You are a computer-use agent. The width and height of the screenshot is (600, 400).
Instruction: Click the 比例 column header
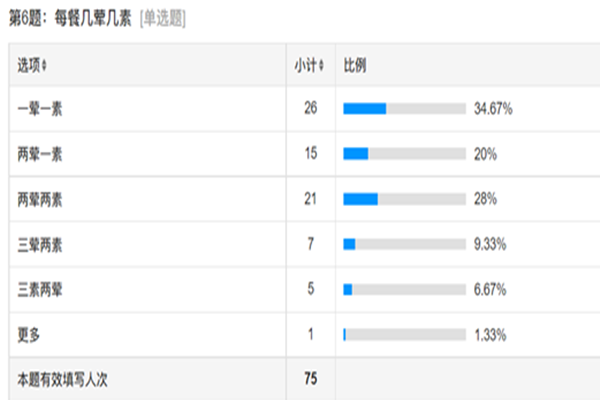355,65
